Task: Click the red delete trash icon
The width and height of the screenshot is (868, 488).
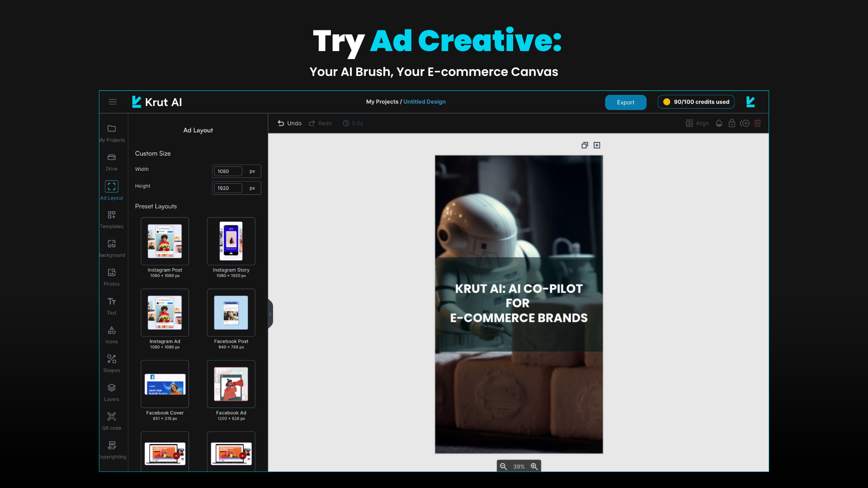Action: coord(758,123)
